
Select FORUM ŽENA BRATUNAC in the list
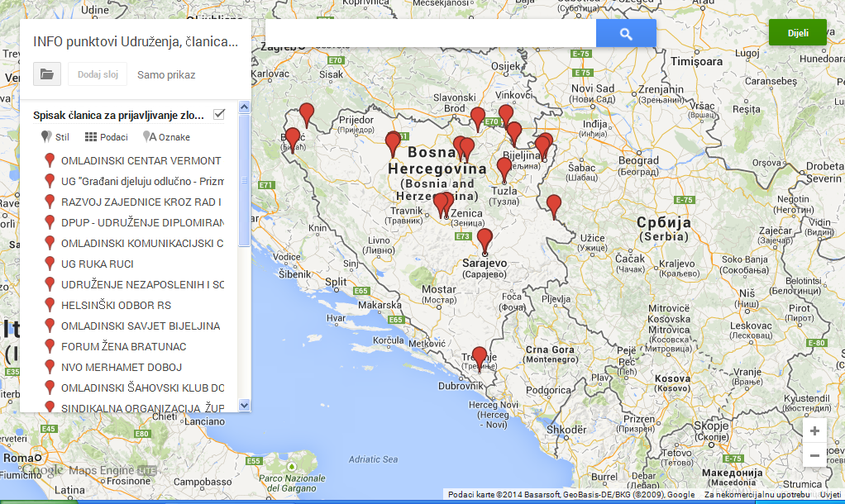coord(123,346)
